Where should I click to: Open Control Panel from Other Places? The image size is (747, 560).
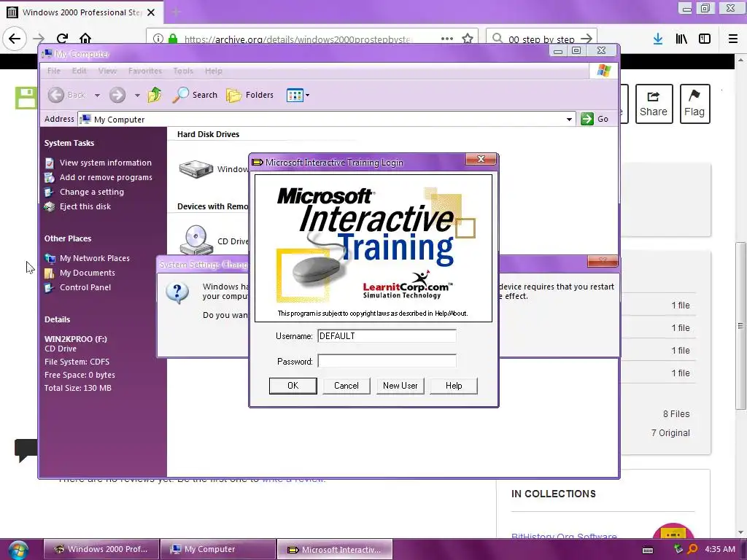click(x=85, y=287)
